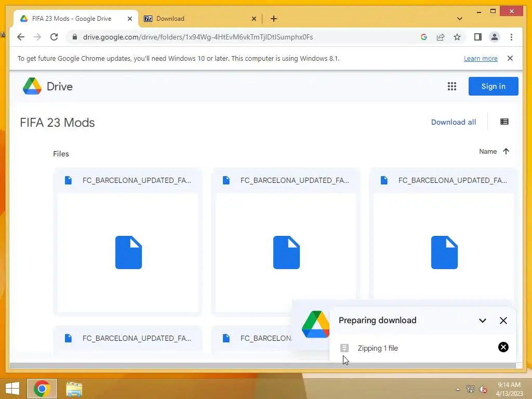Close the FIFA 23 Mods tab
The height and width of the screenshot is (399, 532).
[129, 19]
